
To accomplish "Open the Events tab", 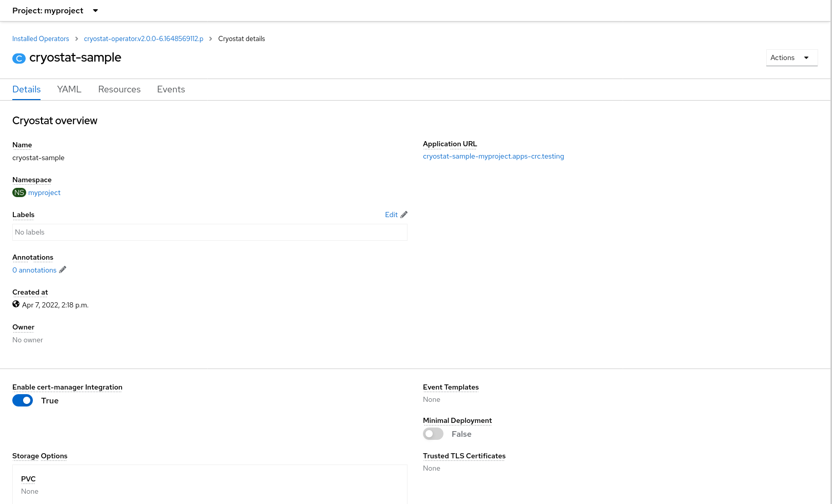I will [171, 89].
